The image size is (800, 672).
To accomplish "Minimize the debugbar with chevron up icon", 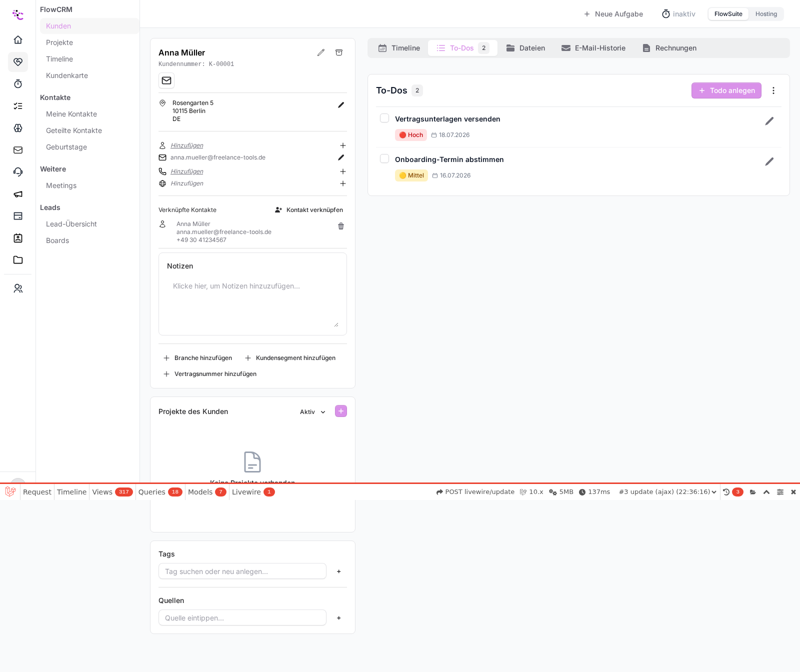I will coord(766,492).
